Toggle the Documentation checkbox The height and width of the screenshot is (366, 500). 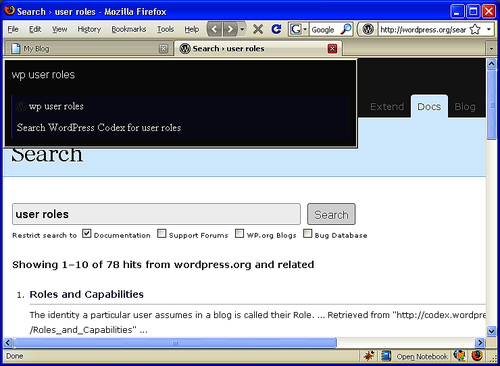(x=87, y=233)
